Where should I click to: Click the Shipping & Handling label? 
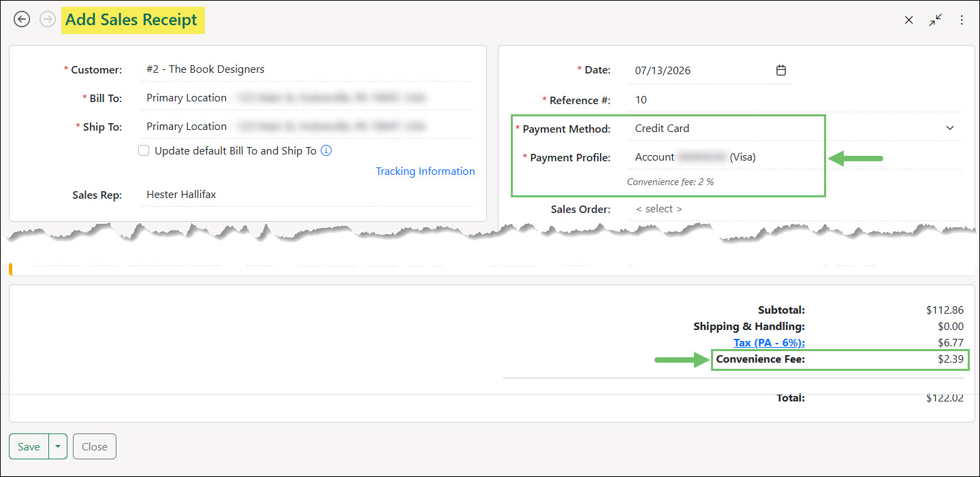tap(749, 327)
